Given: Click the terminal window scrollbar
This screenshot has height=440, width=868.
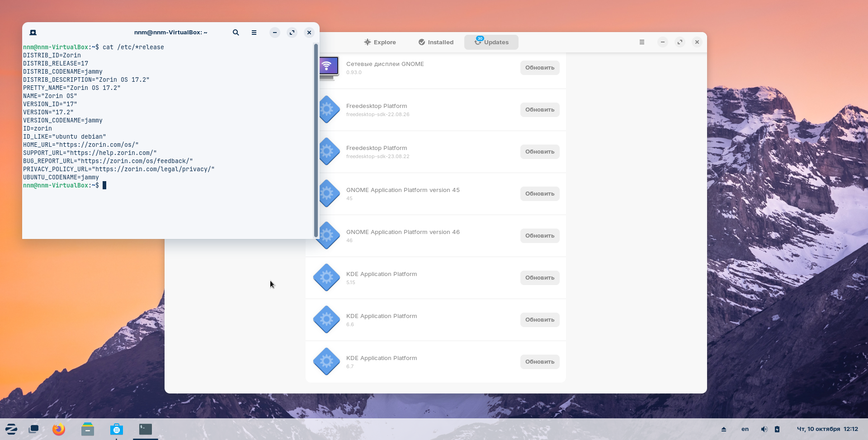Looking at the screenshot, I should pos(316,140).
